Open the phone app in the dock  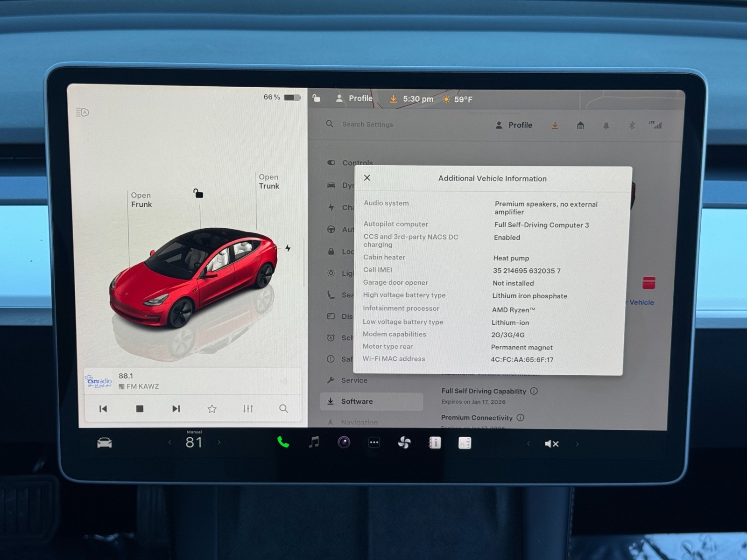(x=283, y=442)
